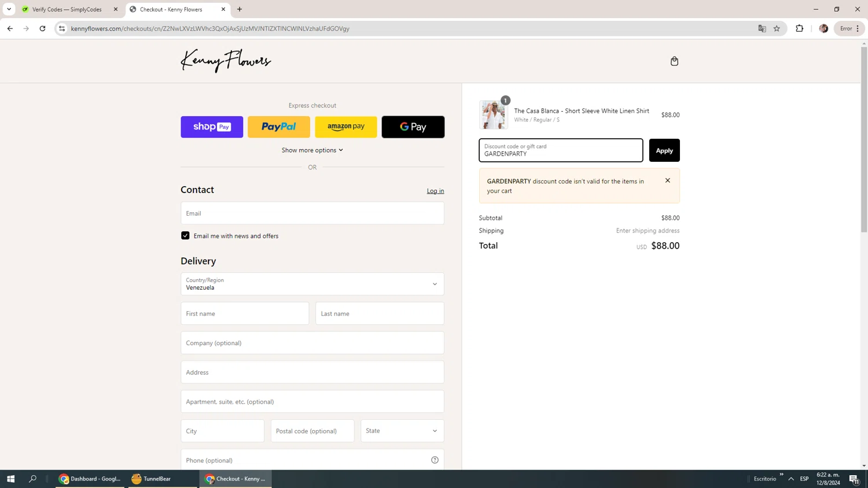The width and height of the screenshot is (868, 488).
Task: Click the Casa Blanca shirt product name
Action: click(582, 111)
